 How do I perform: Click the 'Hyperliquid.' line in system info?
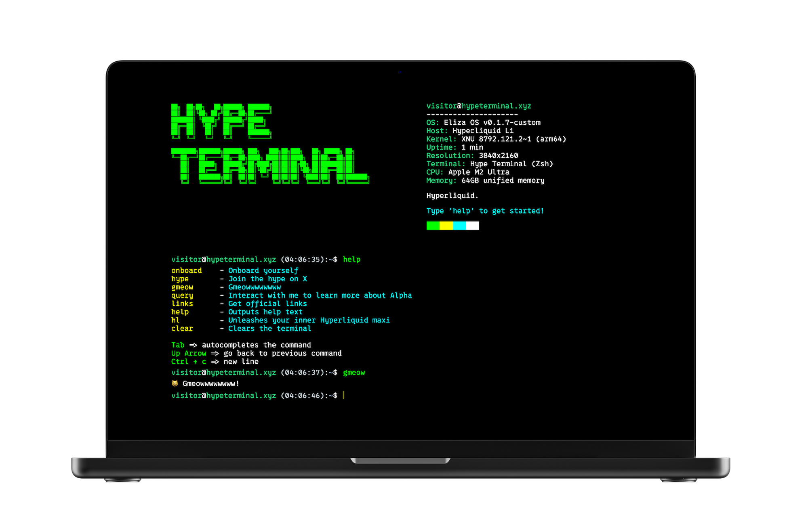[452, 196]
